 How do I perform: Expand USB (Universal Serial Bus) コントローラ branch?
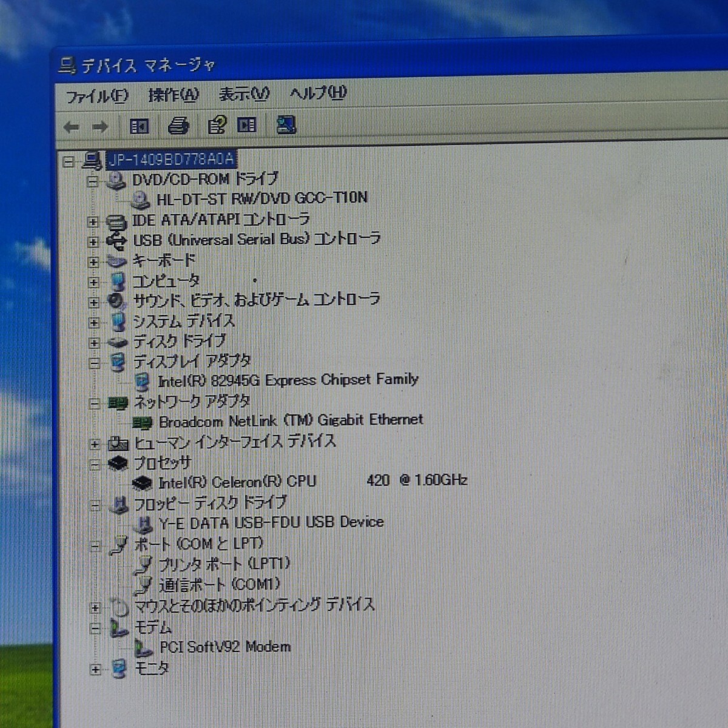(x=92, y=242)
